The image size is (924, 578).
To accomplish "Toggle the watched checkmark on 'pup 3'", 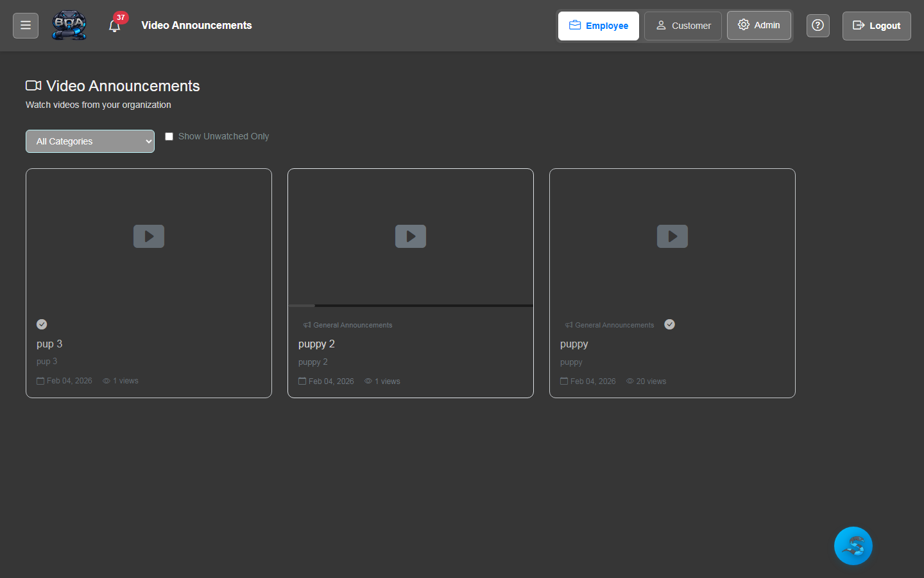I will (42, 324).
